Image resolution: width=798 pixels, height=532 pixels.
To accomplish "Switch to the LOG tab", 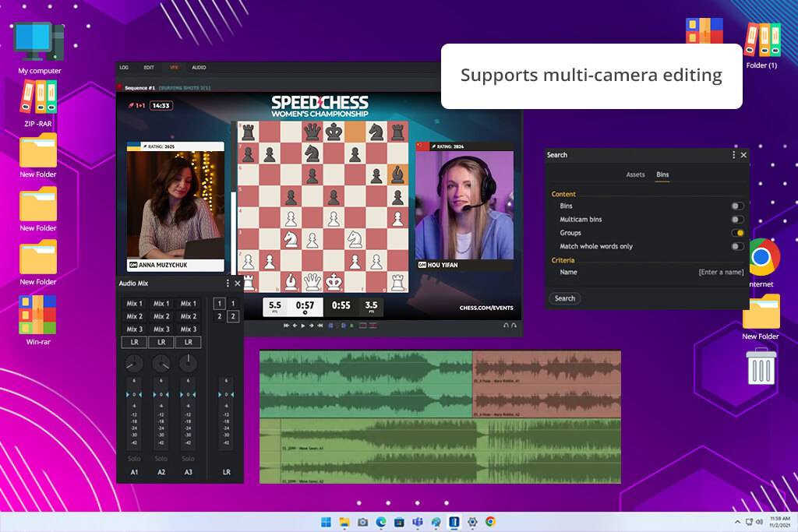I will [x=124, y=67].
